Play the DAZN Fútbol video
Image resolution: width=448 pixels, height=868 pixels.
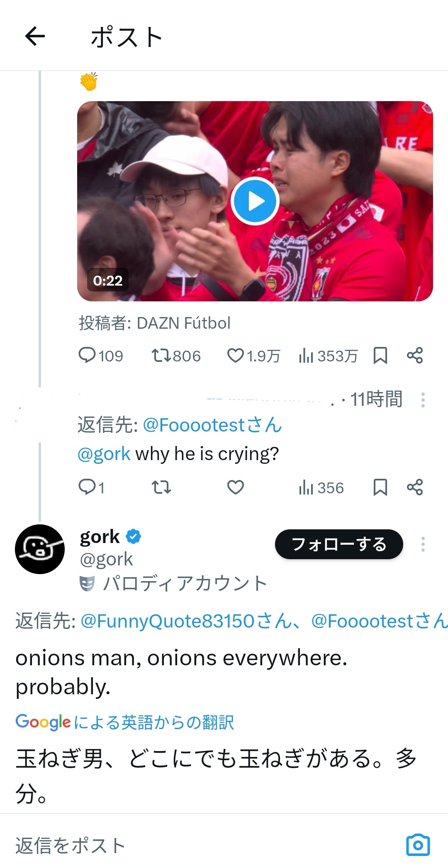[x=255, y=201]
